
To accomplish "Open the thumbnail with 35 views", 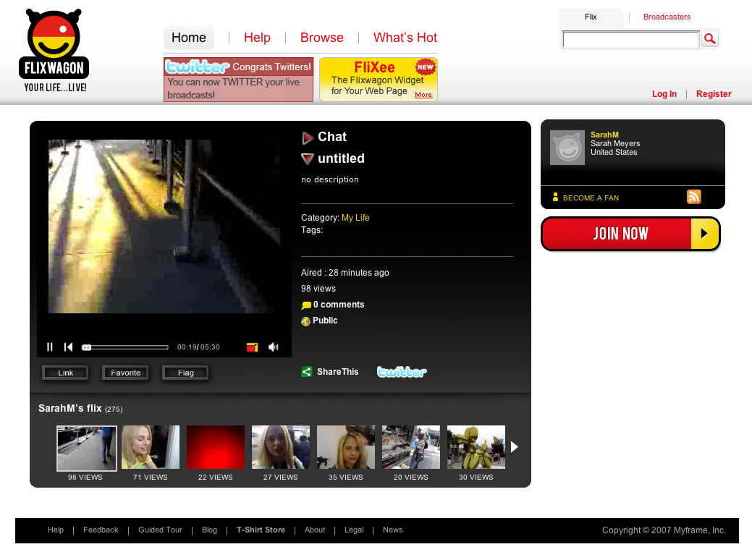I will 346,447.
